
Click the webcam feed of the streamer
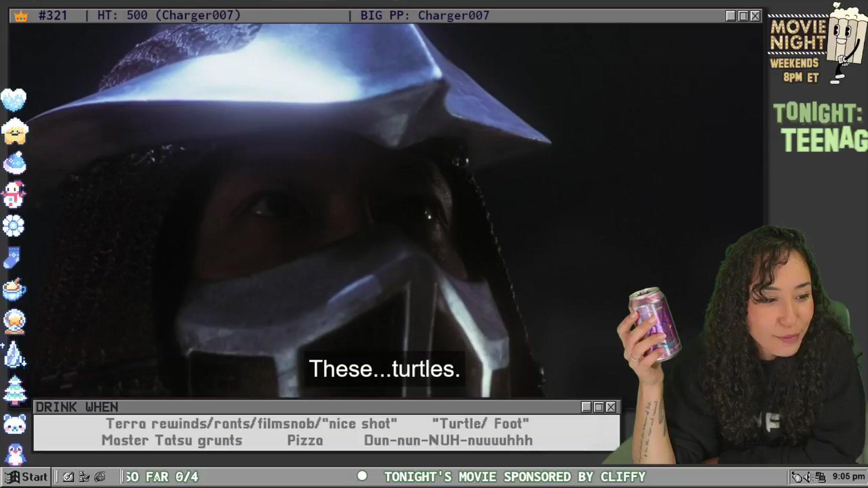[x=741, y=346]
